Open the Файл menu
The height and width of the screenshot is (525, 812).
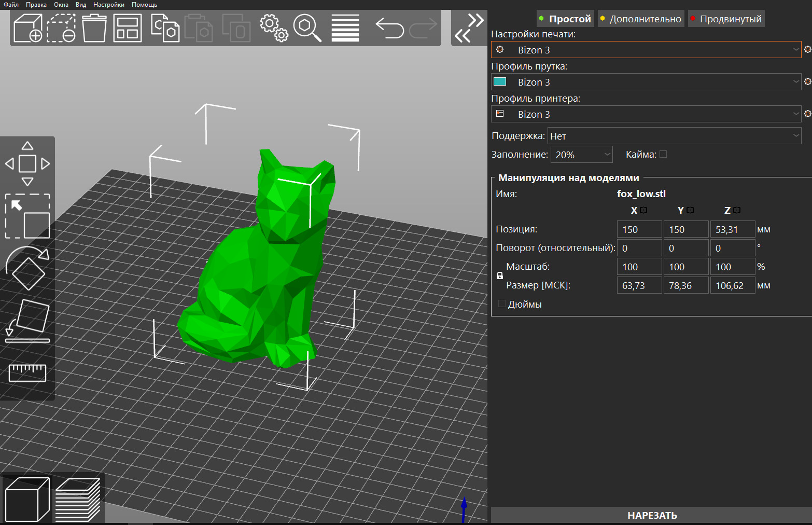[x=11, y=5]
